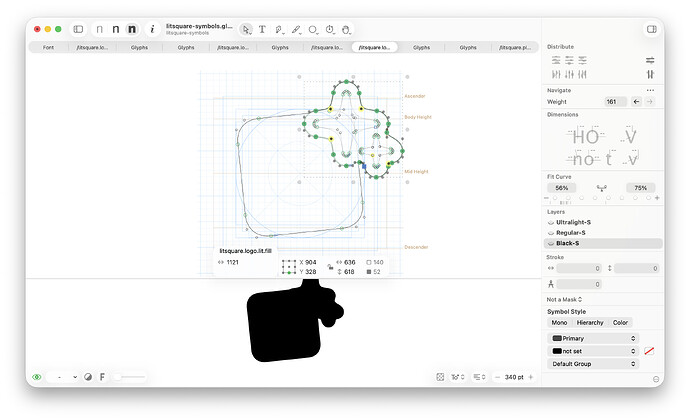Click the Stroke width field
Image resolution: width=690 pixels, height=420 pixels.
pyautogui.click(x=579, y=268)
